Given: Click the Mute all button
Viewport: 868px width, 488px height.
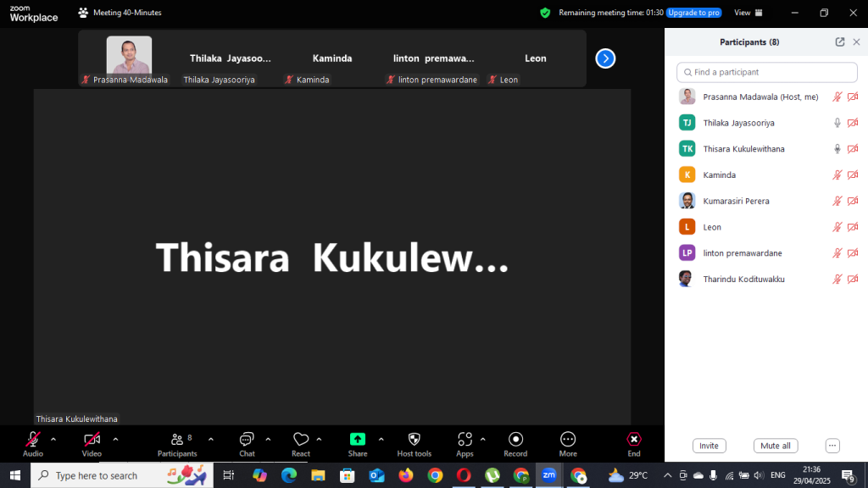Looking at the screenshot, I should tap(776, 446).
